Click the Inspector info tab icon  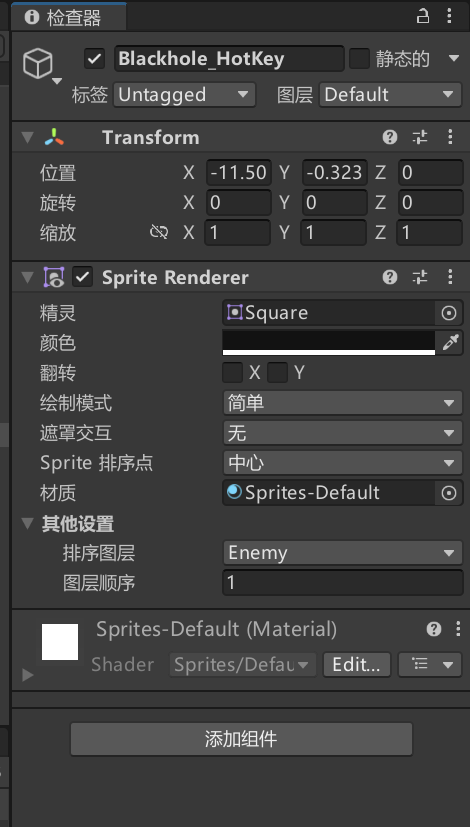click(32, 18)
